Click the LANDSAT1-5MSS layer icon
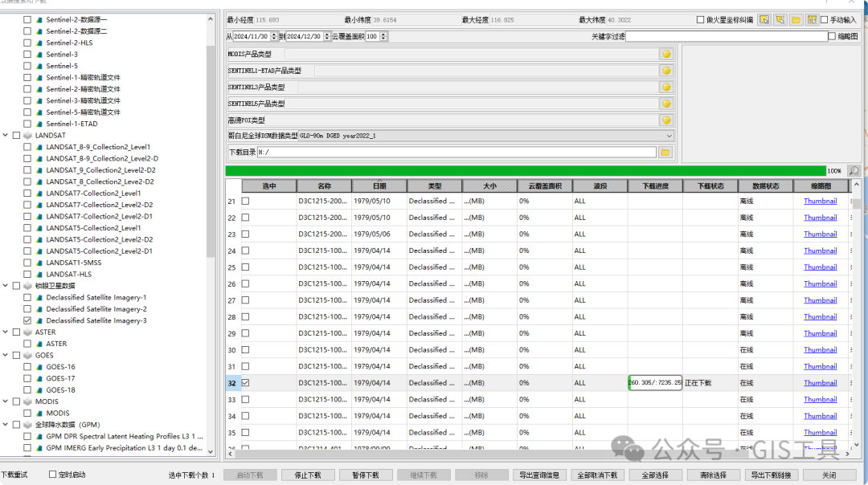 pyautogui.click(x=39, y=263)
